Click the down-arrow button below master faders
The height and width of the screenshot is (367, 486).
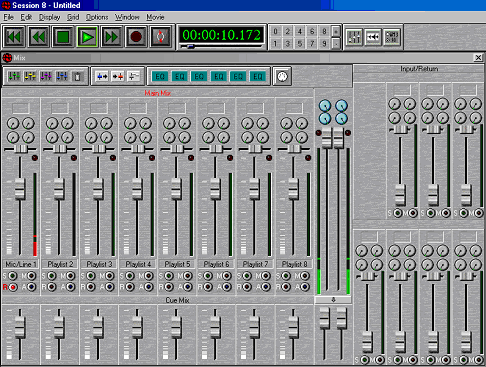click(x=333, y=300)
